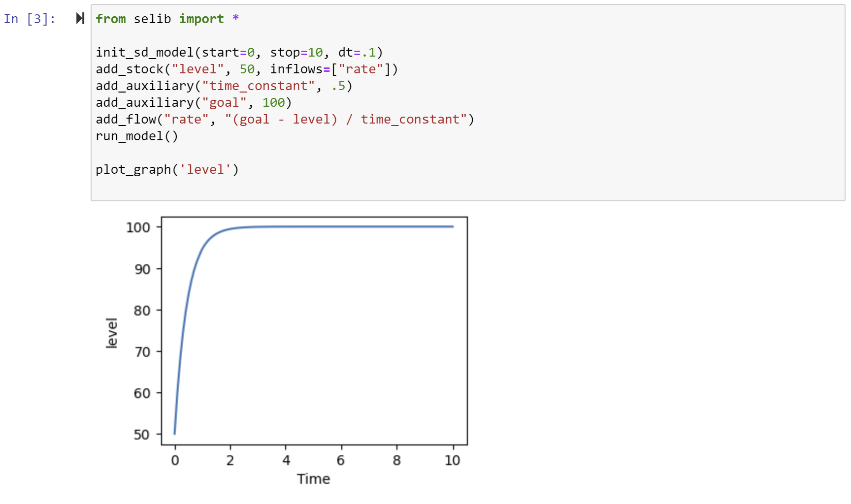851x504 pixels.
Task: Click the empty line at the cell bottom
Action: click(x=443, y=189)
